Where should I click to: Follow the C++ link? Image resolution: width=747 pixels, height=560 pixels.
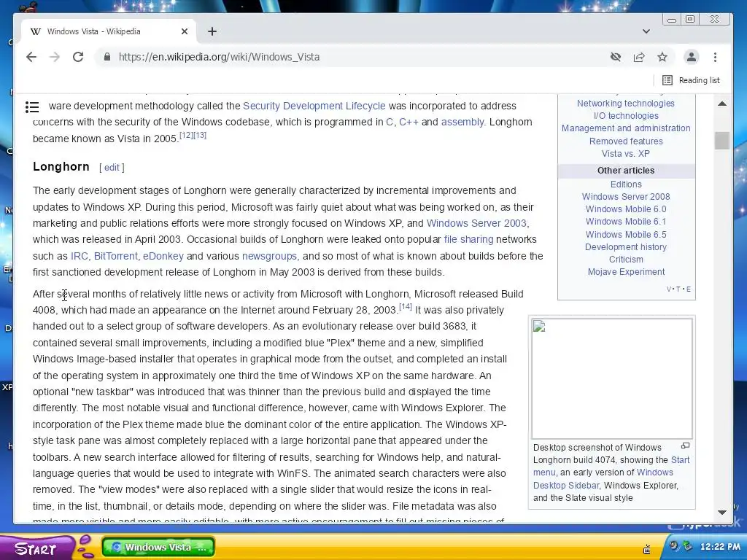pyautogui.click(x=409, y=122)
